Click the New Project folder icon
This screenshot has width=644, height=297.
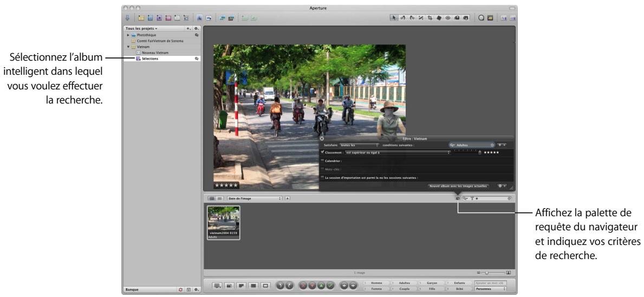[141, 18]
